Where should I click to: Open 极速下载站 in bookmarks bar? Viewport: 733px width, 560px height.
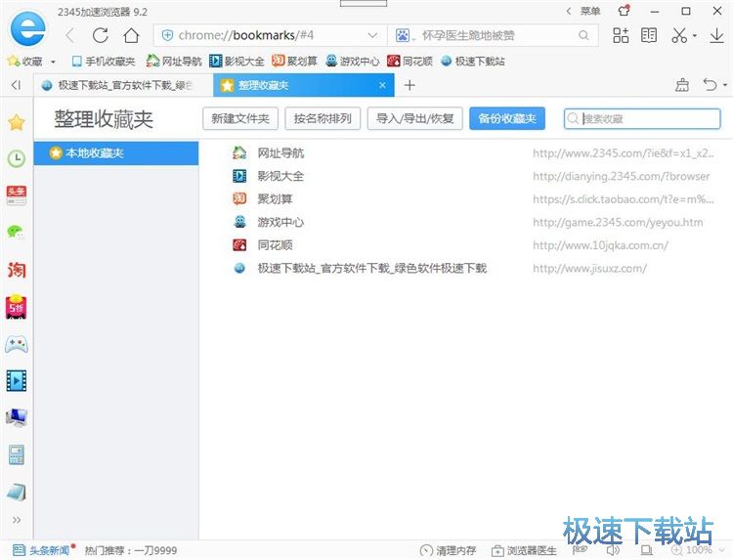point(473,62)
